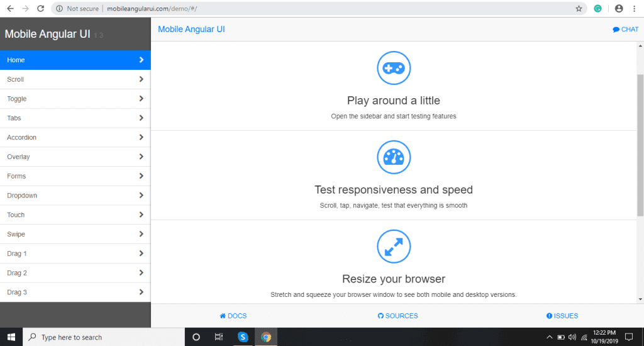Click the resize arrows circle icon
This screenshot has height=346, width=644.
click(394, 246)
